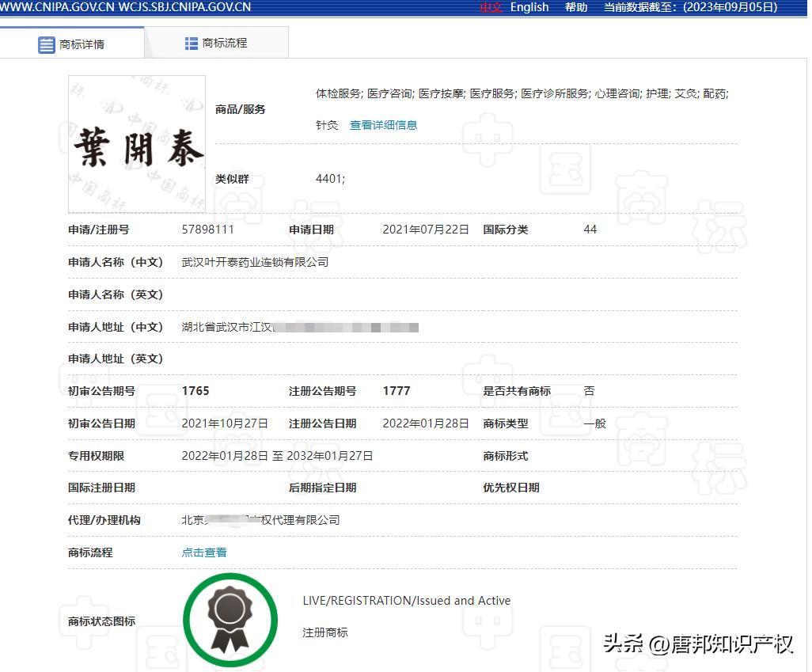Switch interface language to English
Screen dimensions: 812x672
pos(529,7)
